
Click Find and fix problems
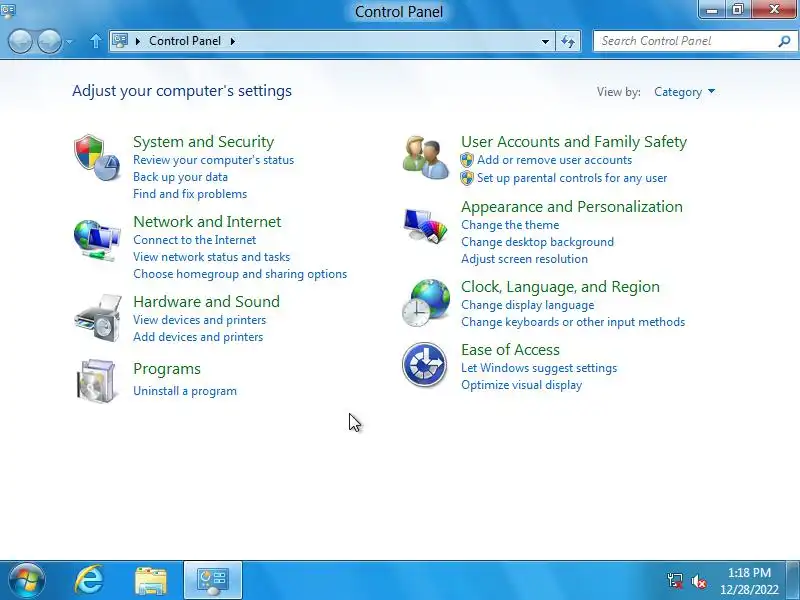(190, 194)
